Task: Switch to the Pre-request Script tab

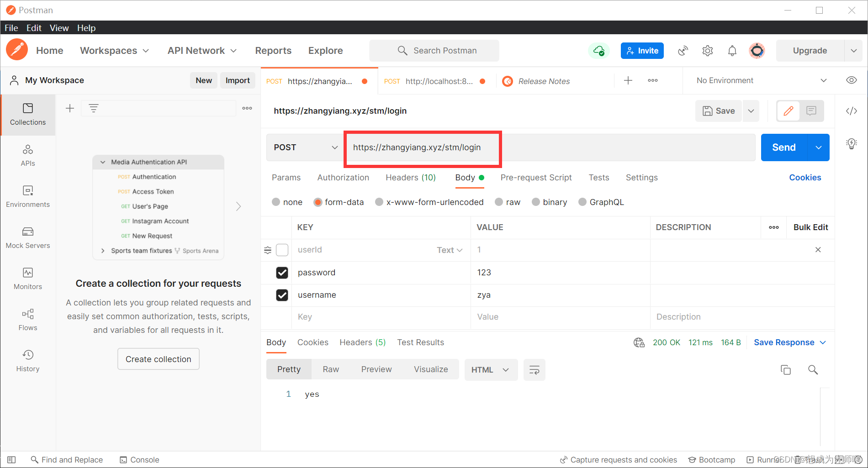Action: 536,178
